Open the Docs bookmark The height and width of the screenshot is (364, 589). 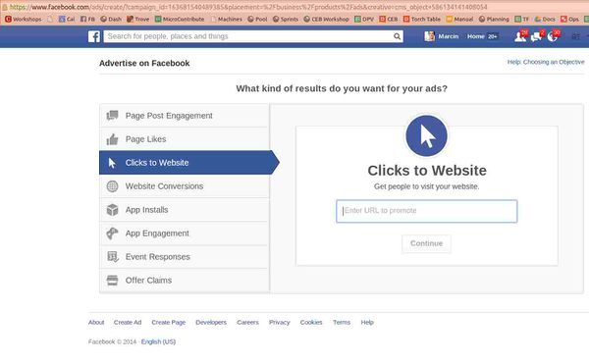pos(545,19)
